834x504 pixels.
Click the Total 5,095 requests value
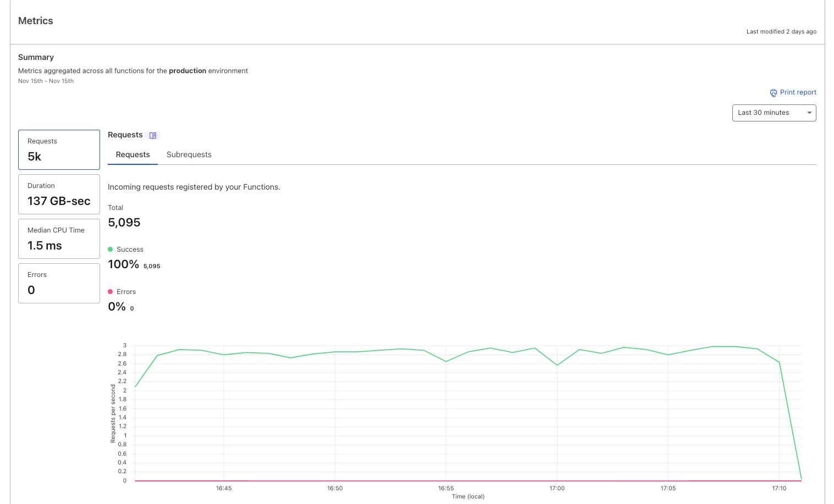[124, 223]
